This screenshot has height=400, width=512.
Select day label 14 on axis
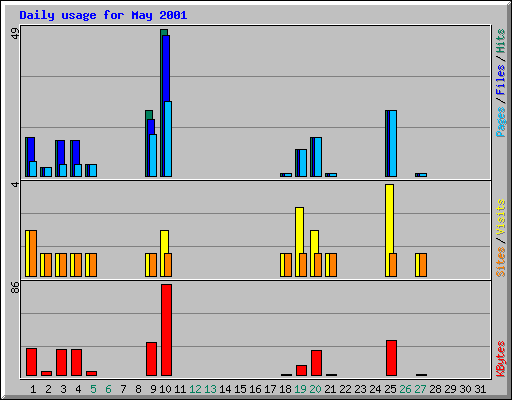[225, 389]
